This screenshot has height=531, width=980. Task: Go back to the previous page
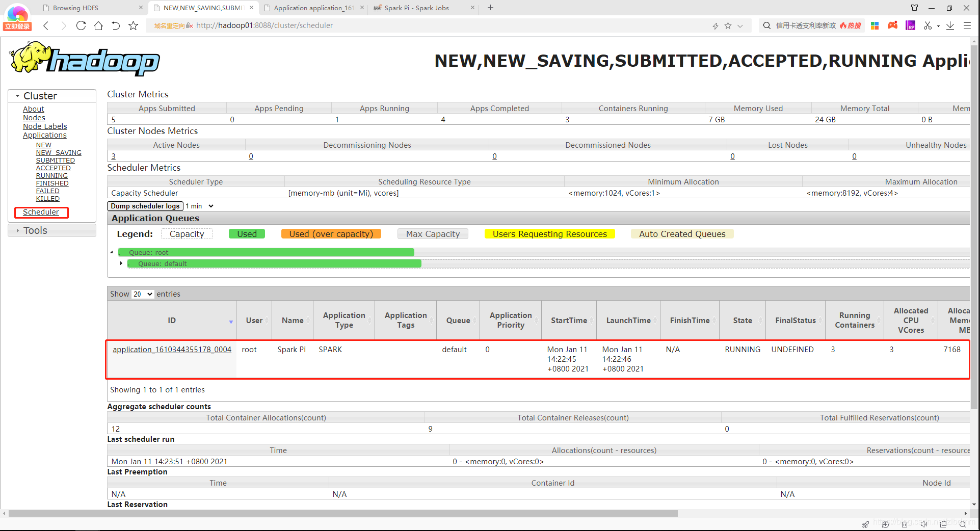[46, 25]
